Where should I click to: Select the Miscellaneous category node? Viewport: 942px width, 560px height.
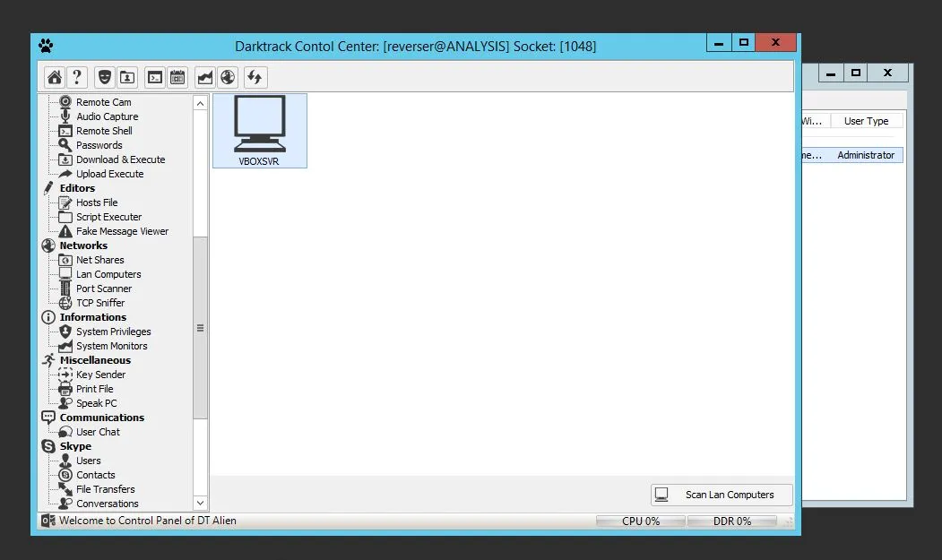click(x=95, y=360)
